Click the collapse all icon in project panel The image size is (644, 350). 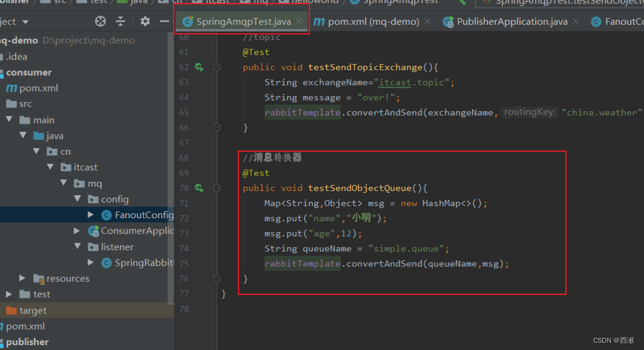tap(121, 21)
